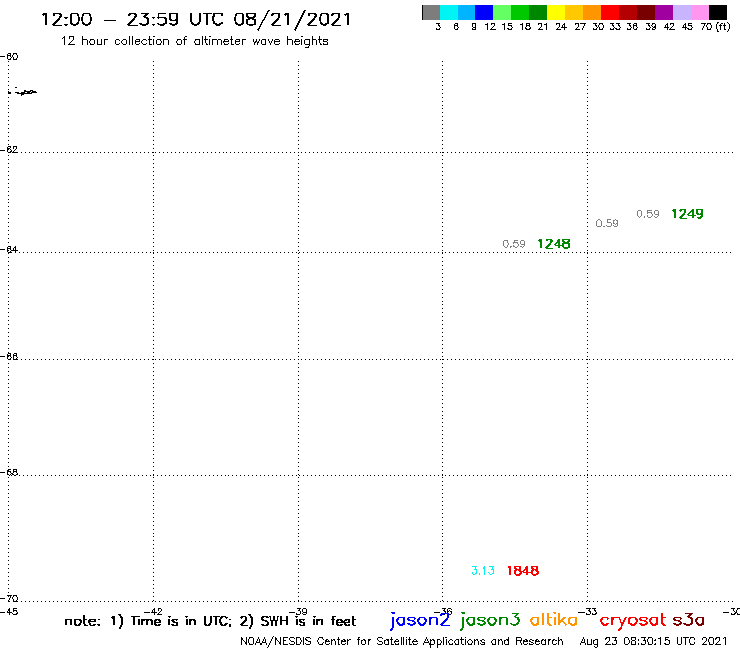Click the jason2 satellite legend label
This screenshot has width=740, height=650.
pos(420,620)
